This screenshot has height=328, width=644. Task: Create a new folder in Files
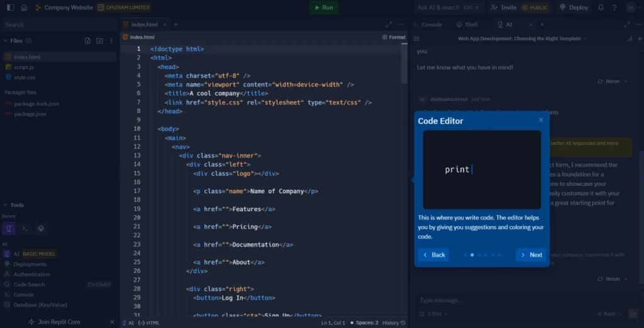(x=99, y=41)
